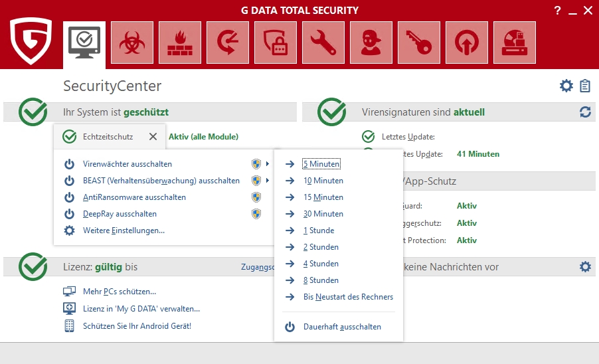Image resolution: width=599 pixels, height=364 pixels.
Task: Open the parental control child icon
Action: 371,43
